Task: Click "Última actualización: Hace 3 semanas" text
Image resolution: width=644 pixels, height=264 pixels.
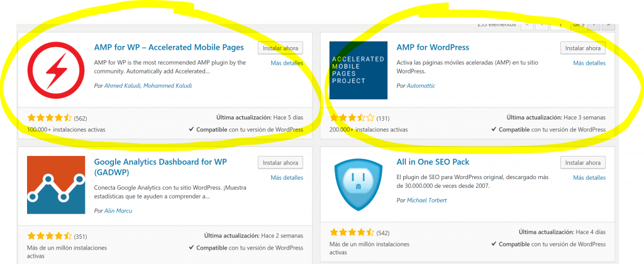Action: (556, 118)
